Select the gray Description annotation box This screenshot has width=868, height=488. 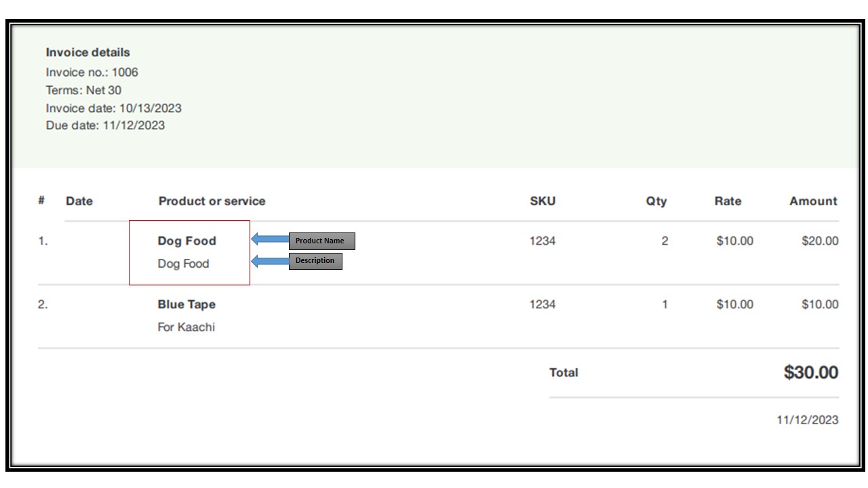point(316,260)
